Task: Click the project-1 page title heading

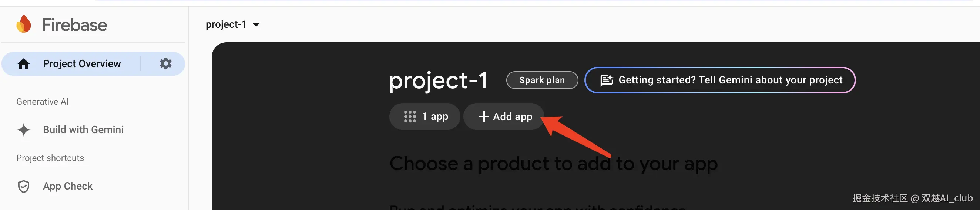Action: point(438,81)
